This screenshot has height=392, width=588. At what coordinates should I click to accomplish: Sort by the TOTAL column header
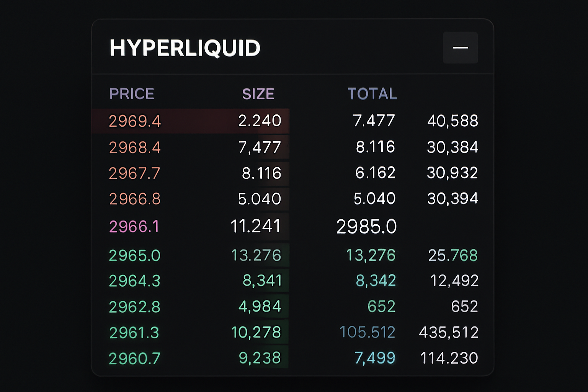click(372, 93)
